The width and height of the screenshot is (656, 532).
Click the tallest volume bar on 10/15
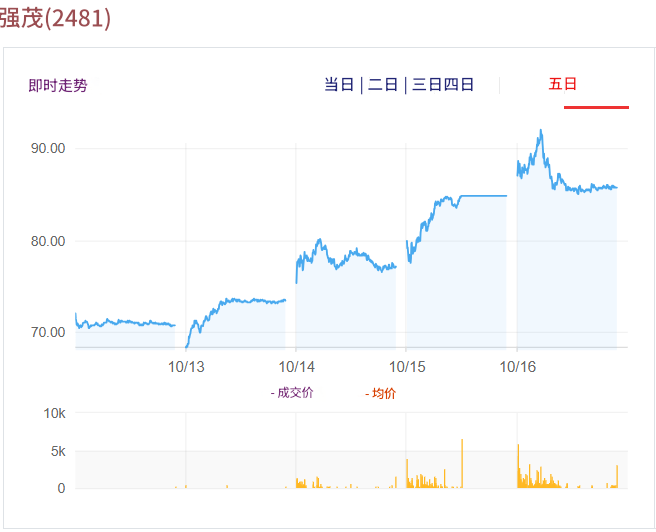462,463
